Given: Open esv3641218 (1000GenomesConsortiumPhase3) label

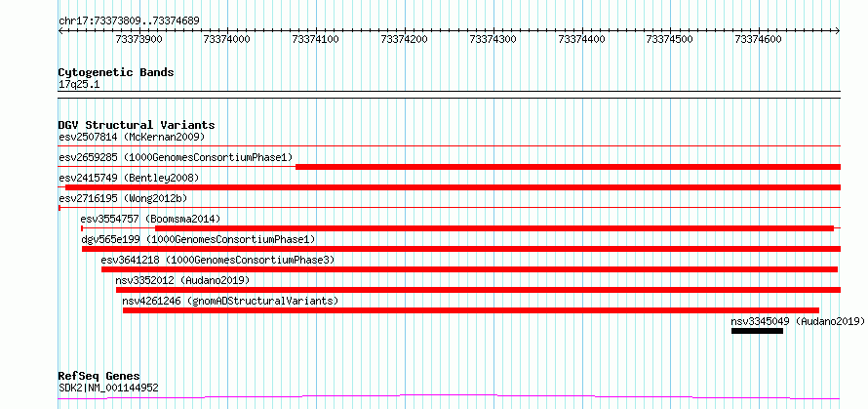Looking at the screenshot, I should [x=218, y=260].
